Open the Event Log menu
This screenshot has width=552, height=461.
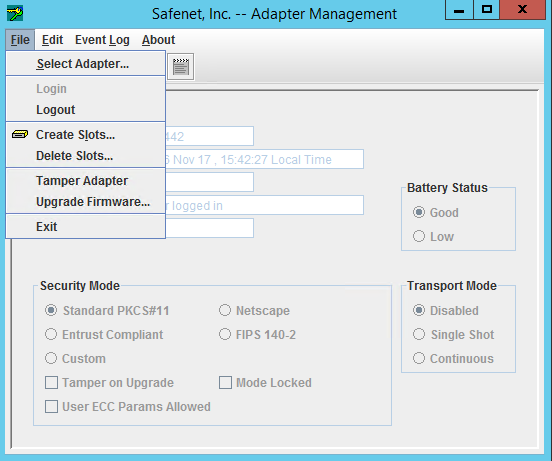[102, 40]
